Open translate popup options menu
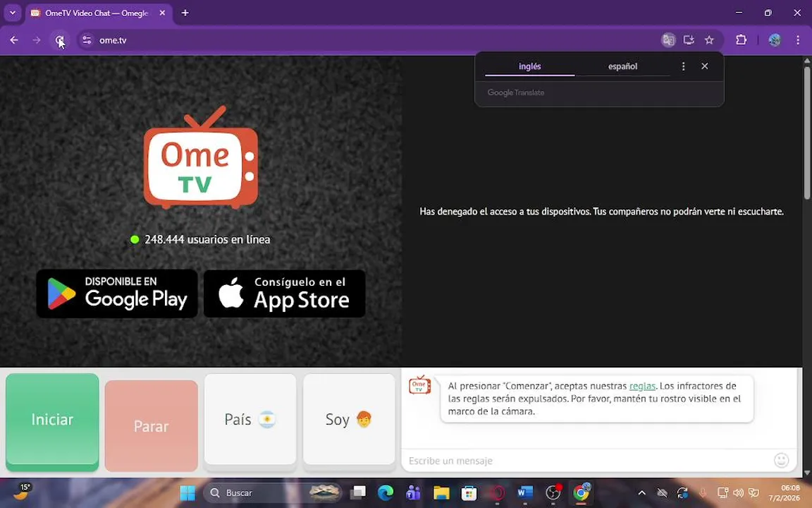The height and width of the screenshot is (508, 812). [x=684, y=66]
